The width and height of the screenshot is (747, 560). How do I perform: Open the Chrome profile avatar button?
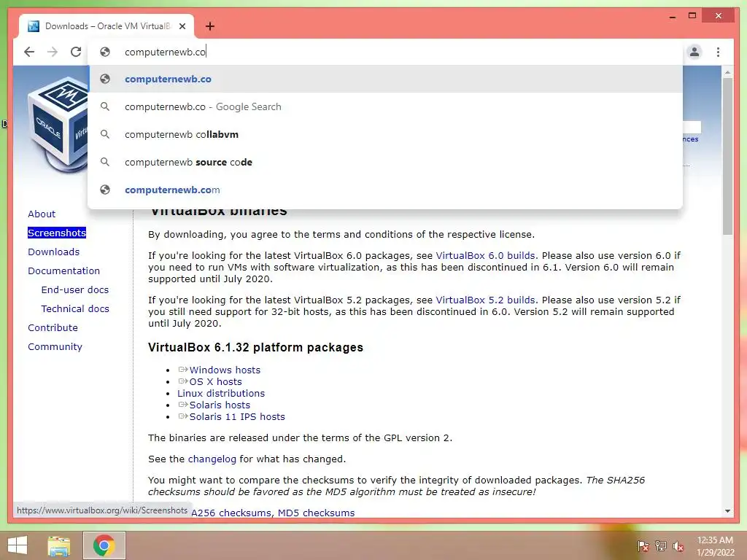[x=694, y=52]
